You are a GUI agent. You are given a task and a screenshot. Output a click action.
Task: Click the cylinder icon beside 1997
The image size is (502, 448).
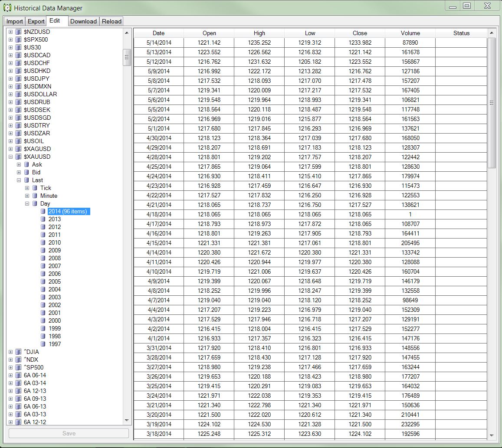tap(43, 344)
